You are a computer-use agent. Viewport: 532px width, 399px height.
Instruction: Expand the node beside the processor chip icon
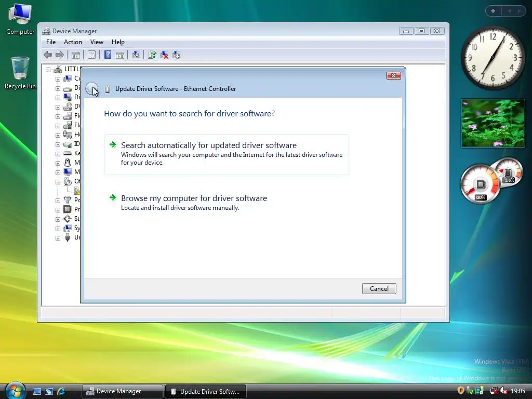point(58,210)
